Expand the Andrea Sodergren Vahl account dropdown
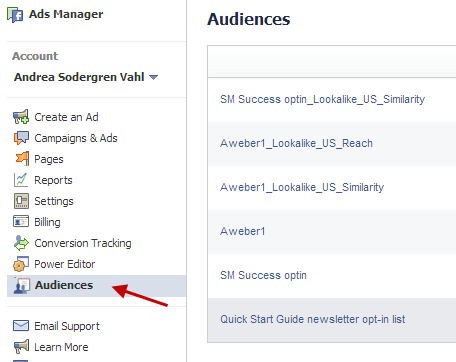 click(153, 77)
